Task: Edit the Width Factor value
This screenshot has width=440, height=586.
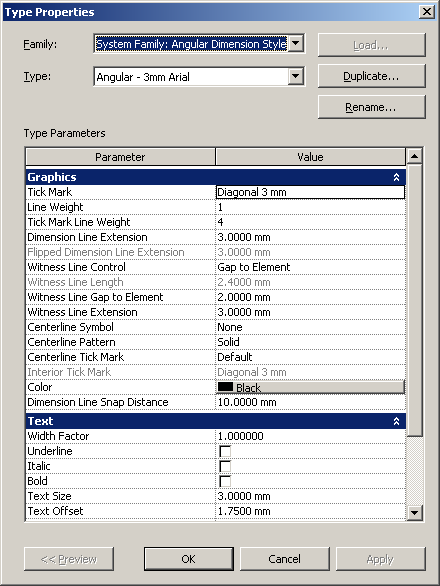Action: tap(310, 436)
